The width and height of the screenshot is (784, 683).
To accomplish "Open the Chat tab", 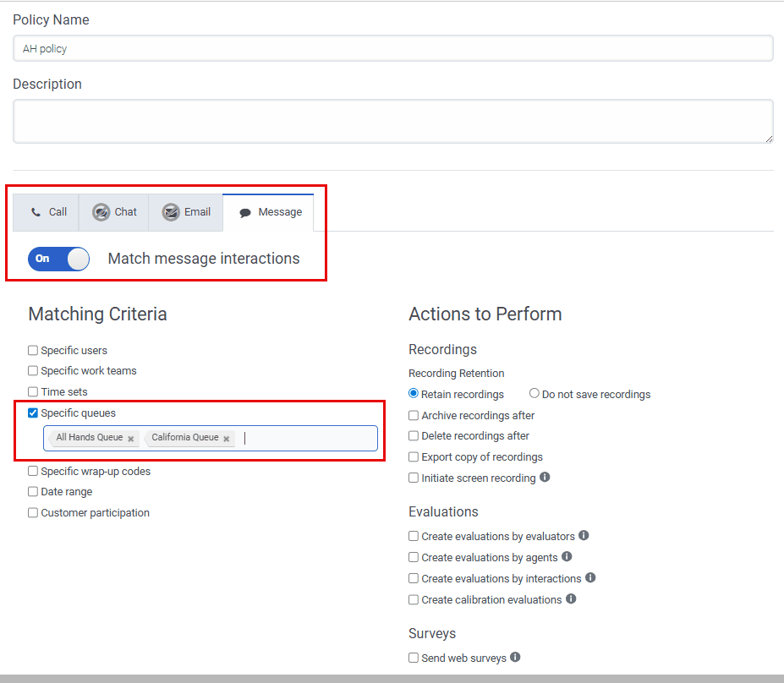I will (x=112, y=211).
